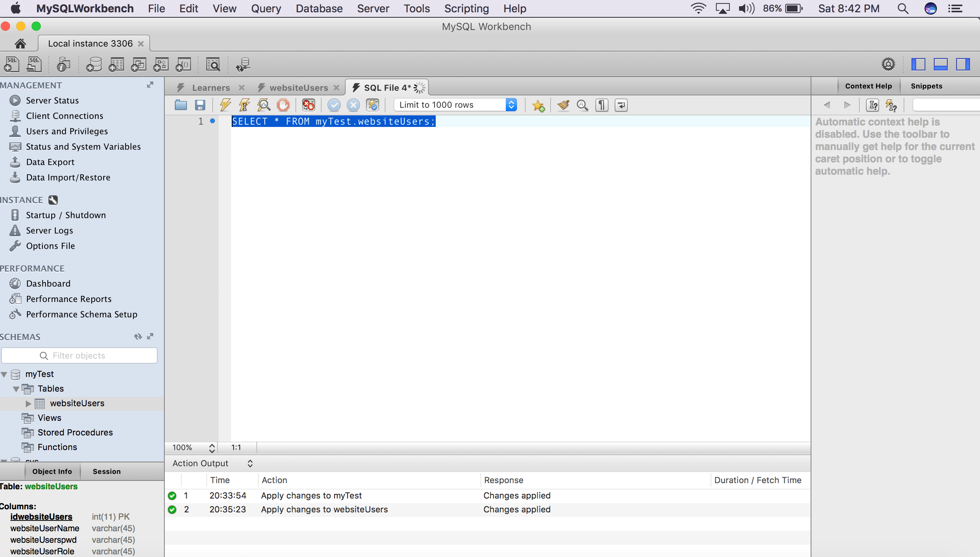
Task: Click the Explain query magnifier-bolt icon
Action: tap(264, 105)
